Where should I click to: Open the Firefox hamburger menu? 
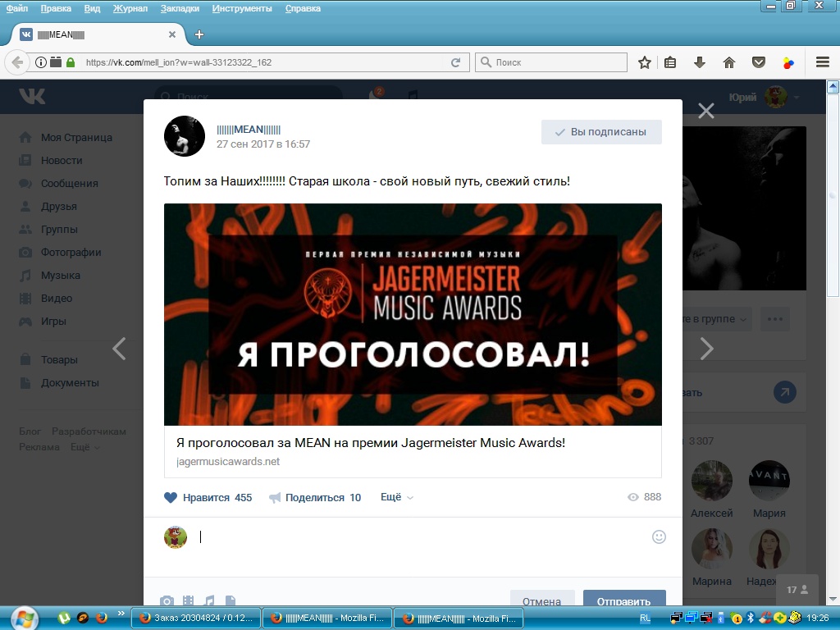(x=822, y=62)
